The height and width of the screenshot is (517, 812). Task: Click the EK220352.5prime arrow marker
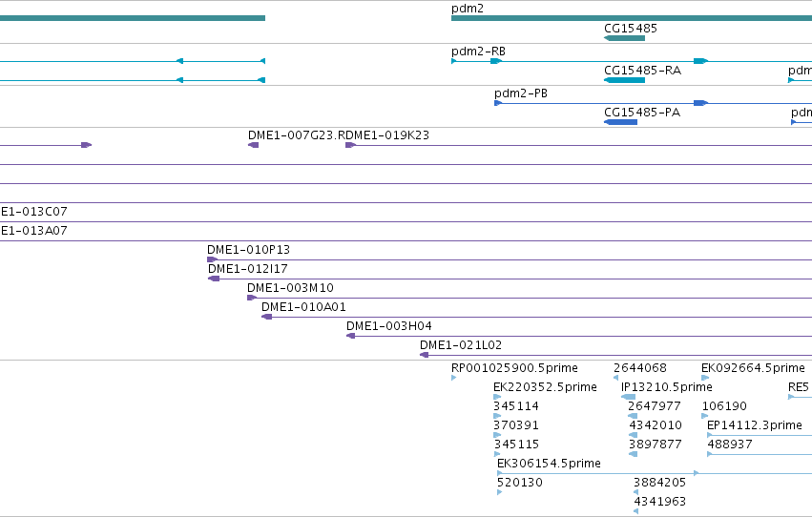pyautogui.click(x=497, y=397)
